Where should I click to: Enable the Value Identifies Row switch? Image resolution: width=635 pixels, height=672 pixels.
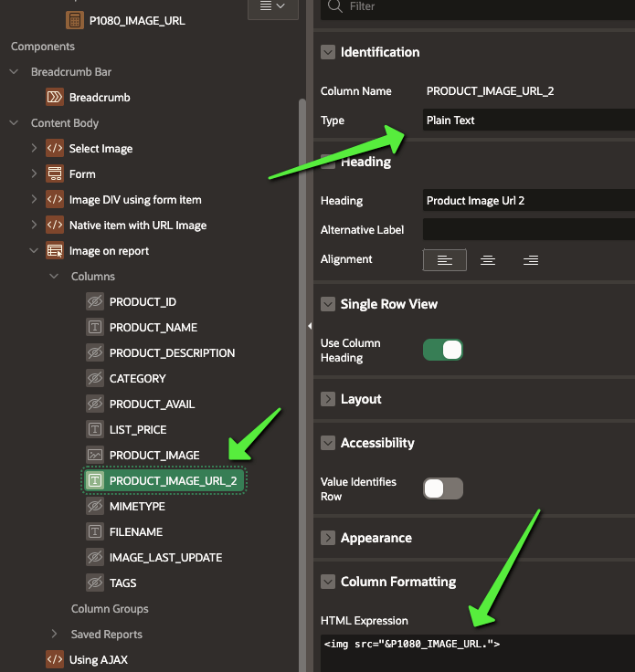(443, 488)
